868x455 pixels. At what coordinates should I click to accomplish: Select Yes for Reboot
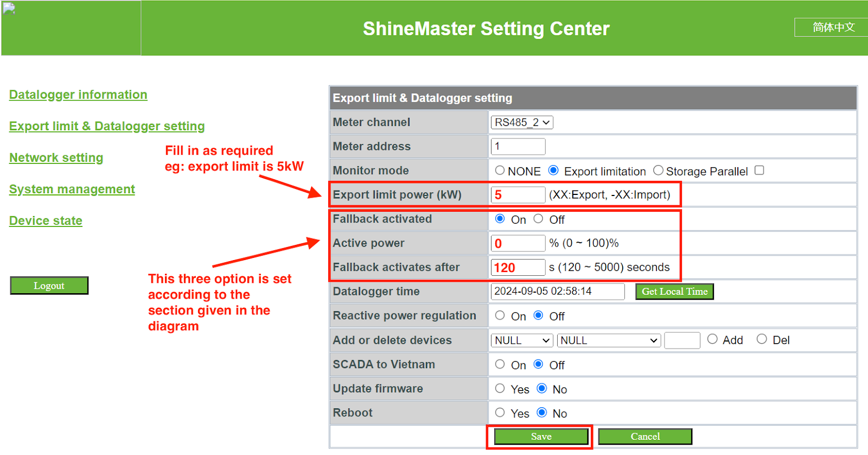(500, 413)
